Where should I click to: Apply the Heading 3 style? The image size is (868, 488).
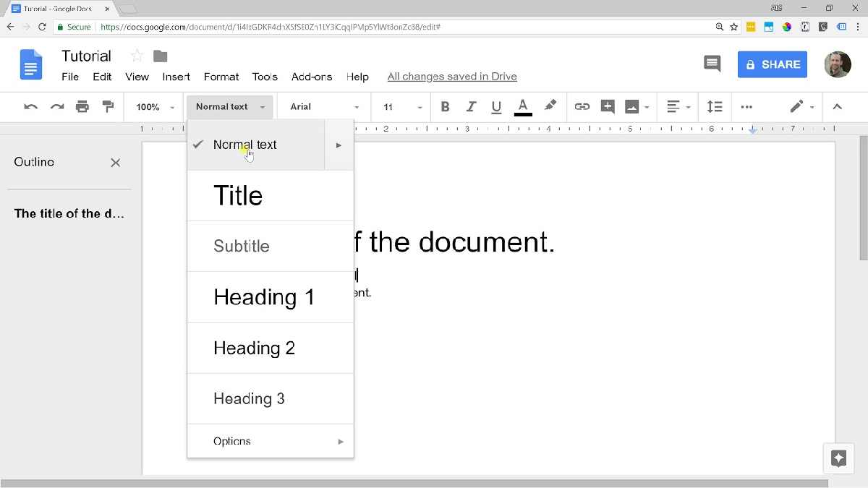pos(271,399)
